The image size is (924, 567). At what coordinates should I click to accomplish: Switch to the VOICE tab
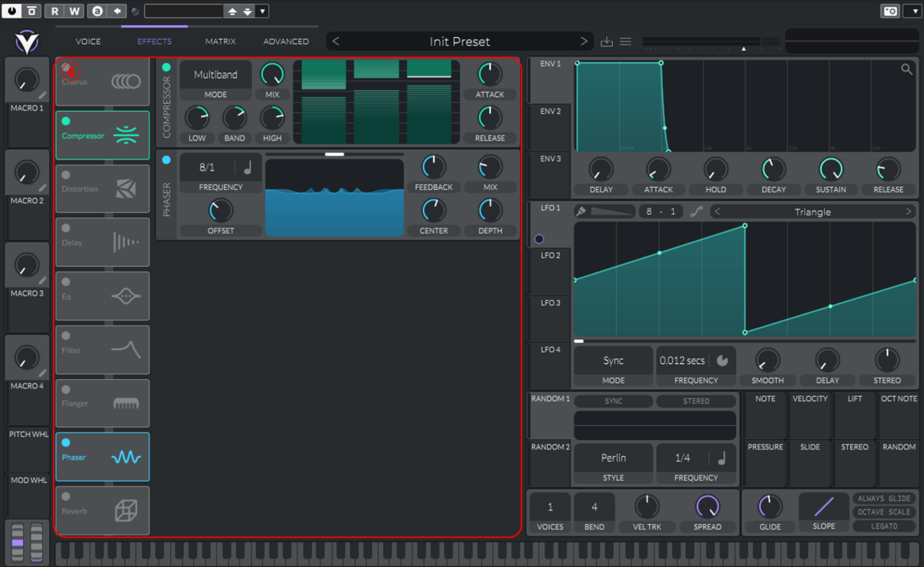pyautogui.click(x=88, y=42)
